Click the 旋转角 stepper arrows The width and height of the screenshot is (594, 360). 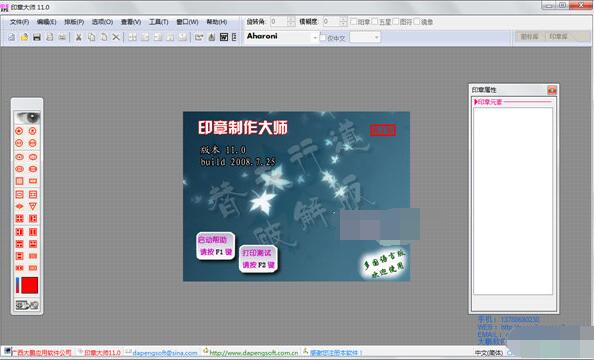tap(291, 22)
